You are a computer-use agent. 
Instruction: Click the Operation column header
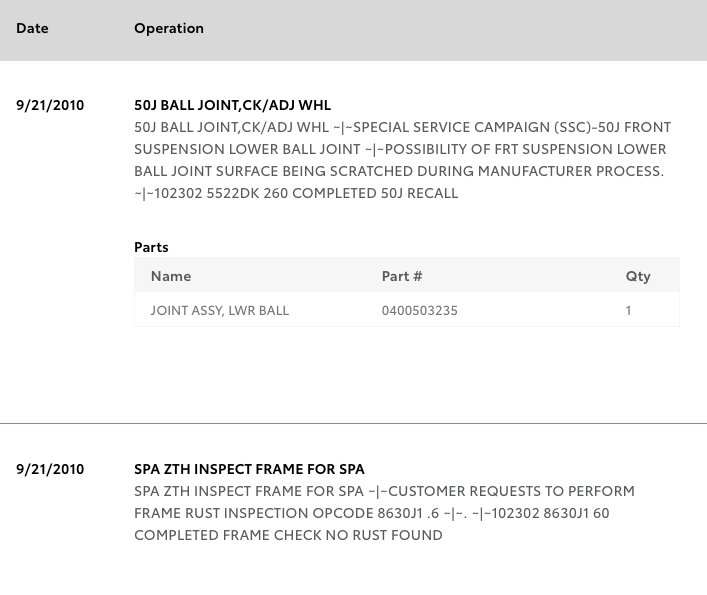point(169,28)
